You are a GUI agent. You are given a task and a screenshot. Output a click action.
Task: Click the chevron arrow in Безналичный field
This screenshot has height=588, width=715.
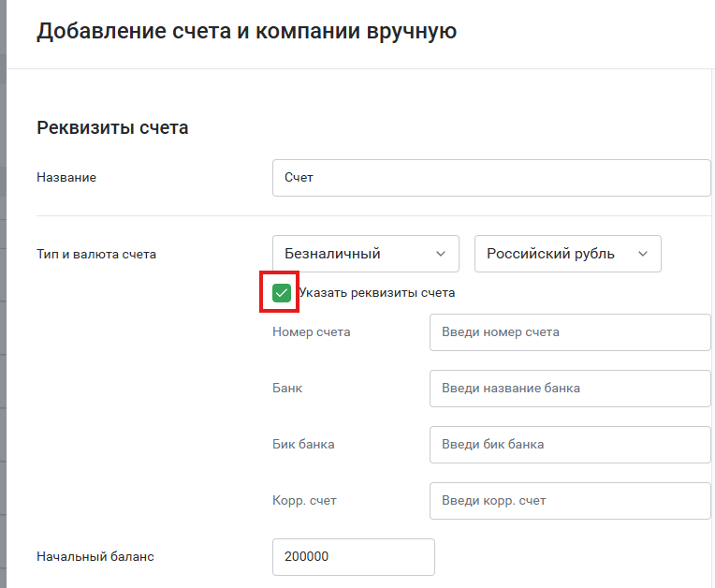click(441, 254)
